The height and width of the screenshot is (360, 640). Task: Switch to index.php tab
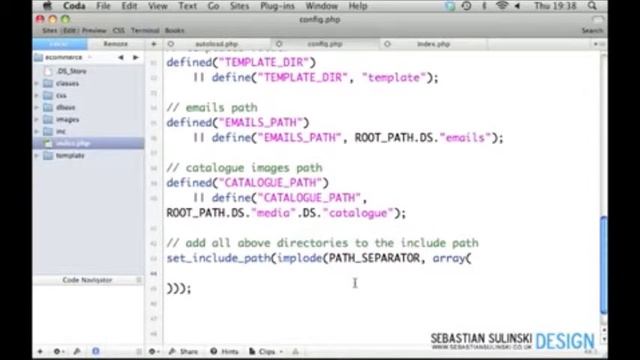(x=433, y=44)
